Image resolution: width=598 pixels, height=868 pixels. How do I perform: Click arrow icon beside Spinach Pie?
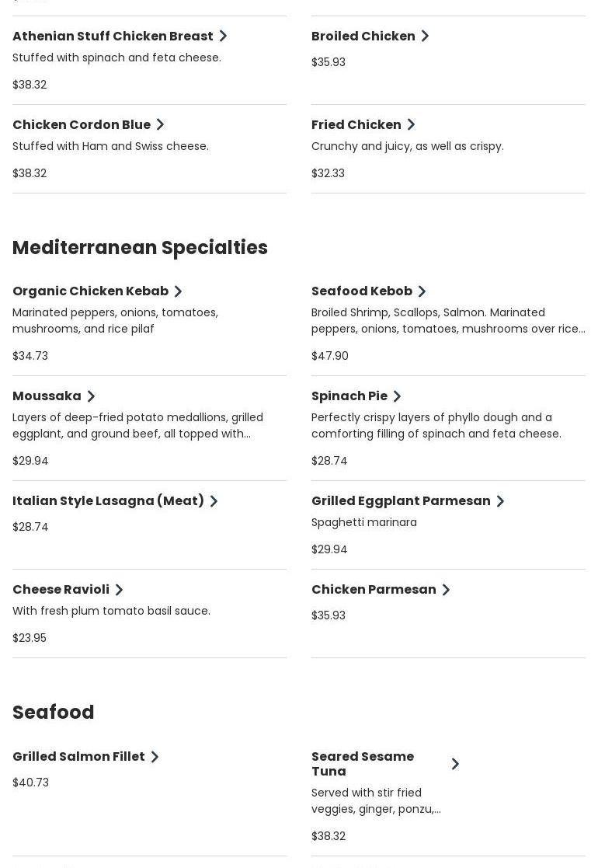pos(397,396)
